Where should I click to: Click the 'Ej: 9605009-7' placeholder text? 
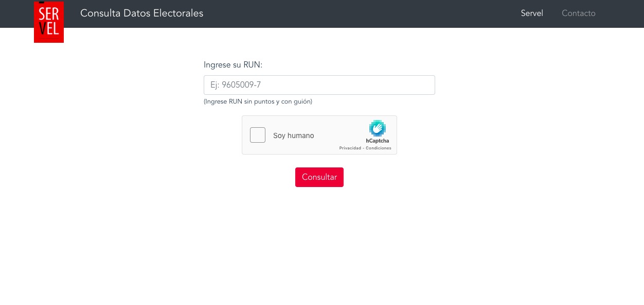(x=236, y=85)
